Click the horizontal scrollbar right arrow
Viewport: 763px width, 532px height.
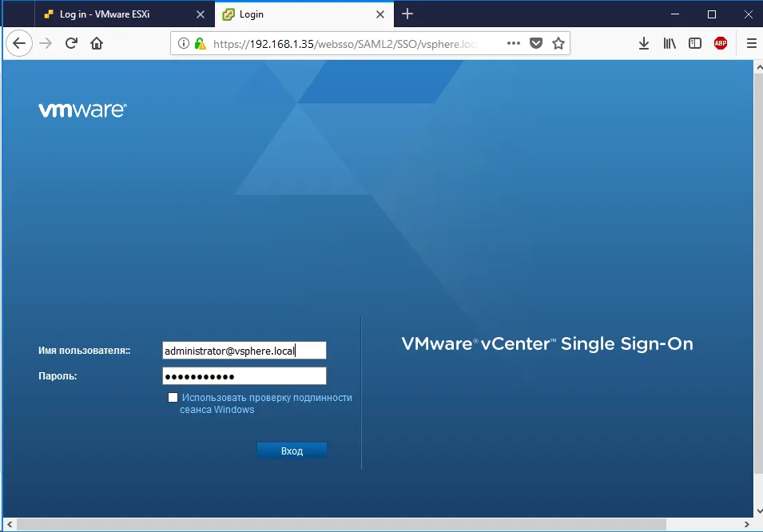pos(747,524)
